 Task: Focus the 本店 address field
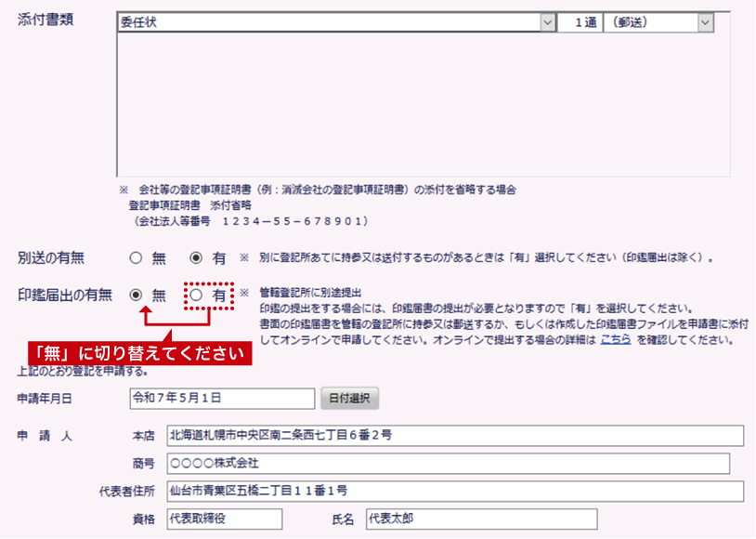(455, 436)
